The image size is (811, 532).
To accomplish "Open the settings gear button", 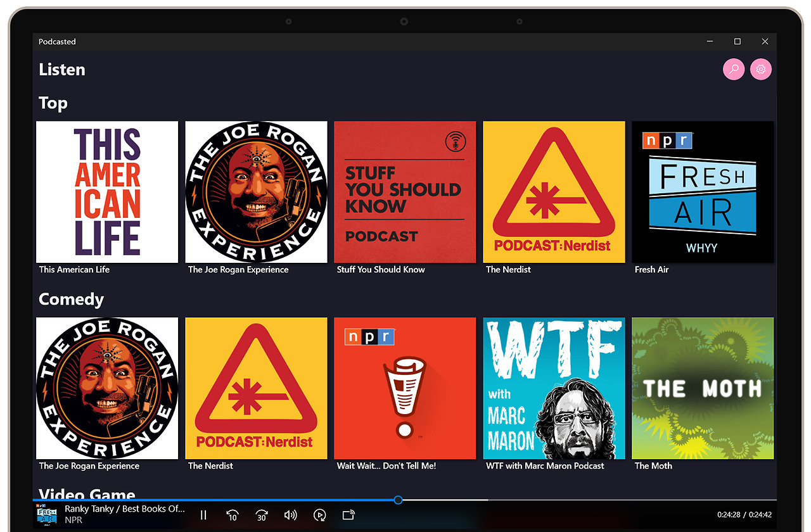I will (761, 69).
